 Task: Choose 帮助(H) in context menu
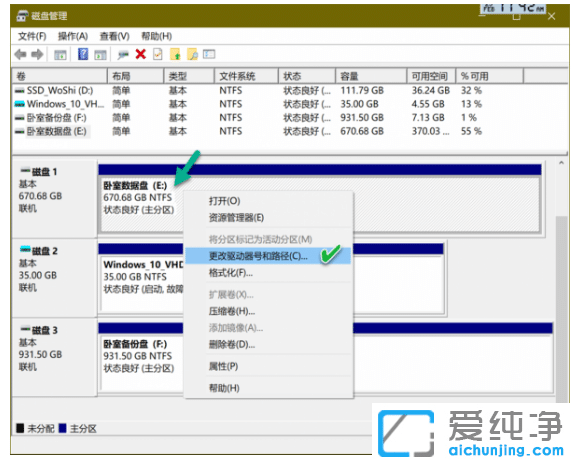click(268, 388)
